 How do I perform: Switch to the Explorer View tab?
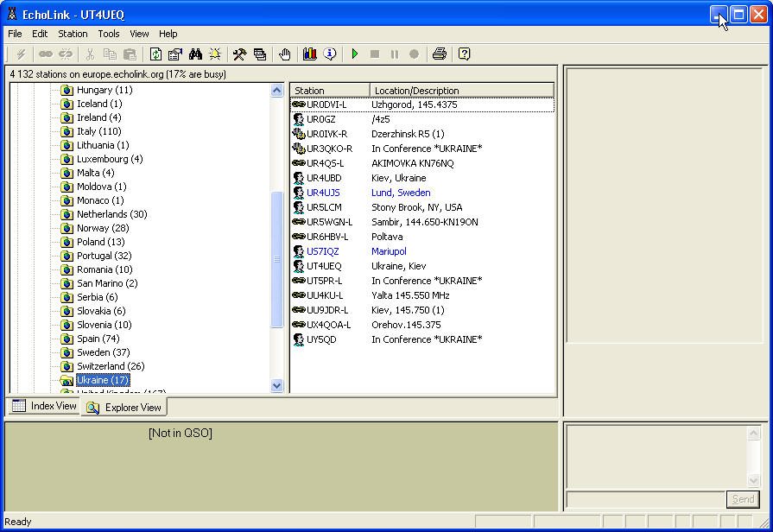tap(124, 408)
